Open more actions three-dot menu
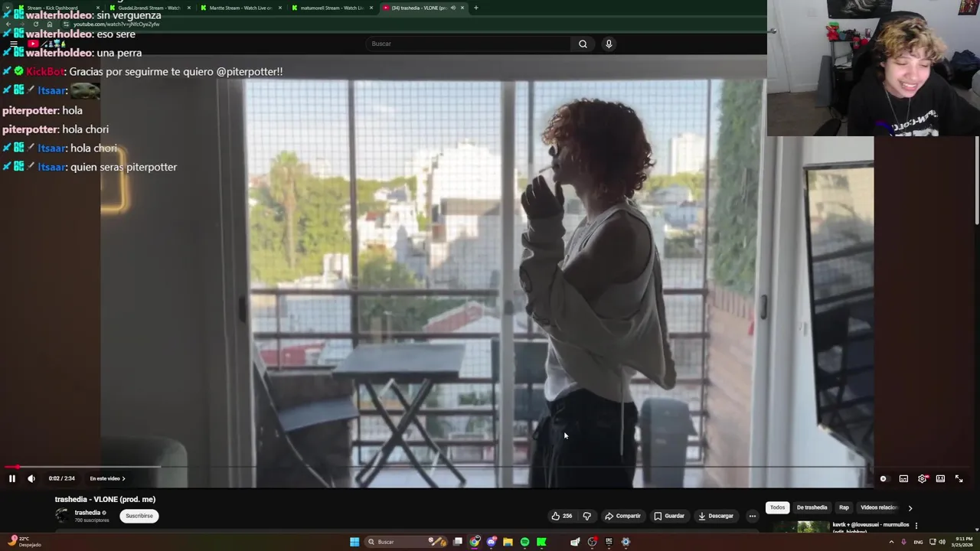Viewport: 980px width, 551px height. click(x=752, y=516)
